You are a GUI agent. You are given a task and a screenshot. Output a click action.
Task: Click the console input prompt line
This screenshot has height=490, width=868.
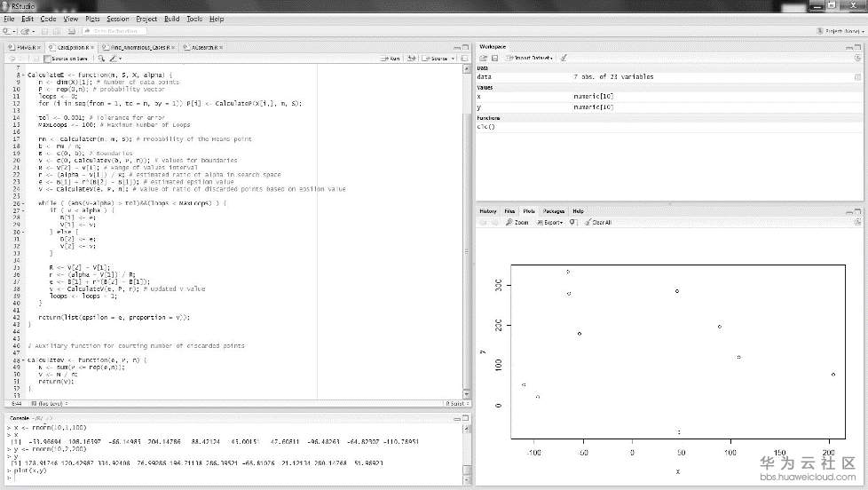click(234, 478)
